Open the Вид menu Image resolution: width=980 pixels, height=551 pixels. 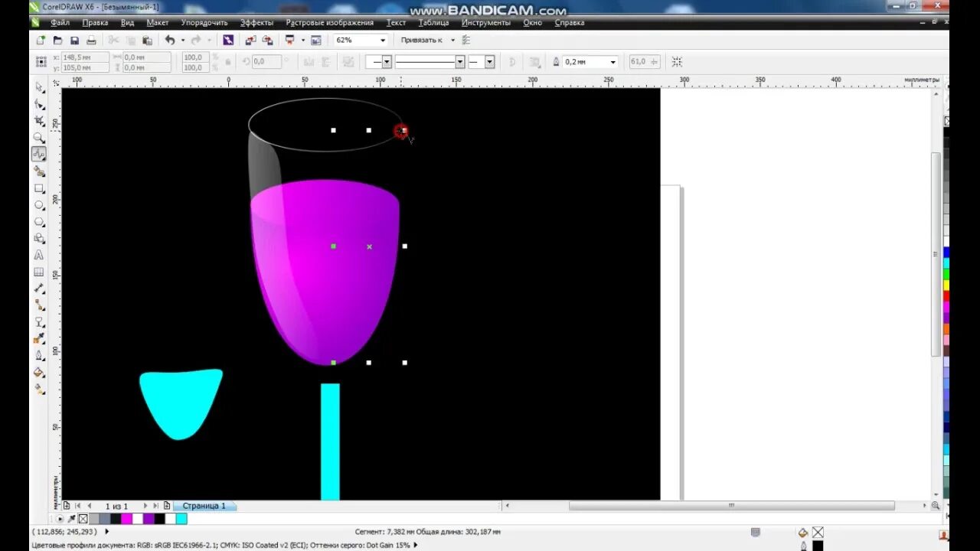127,22
